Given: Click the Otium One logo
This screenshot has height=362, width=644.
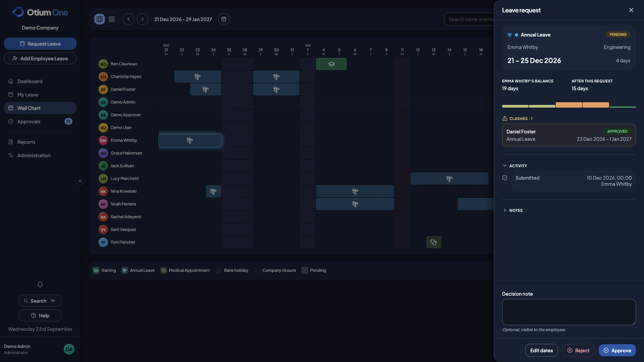Looking at the screenshot, I should pos(40,12).
